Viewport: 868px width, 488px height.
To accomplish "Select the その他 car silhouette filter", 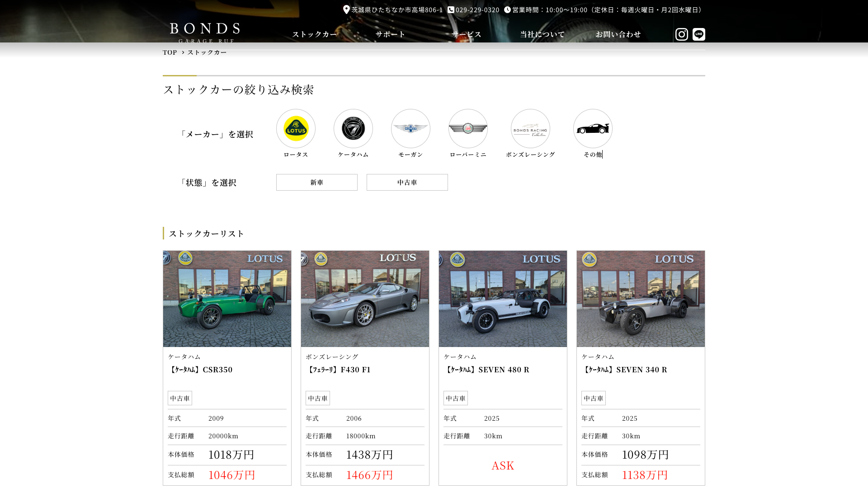I will coord(593,128).
